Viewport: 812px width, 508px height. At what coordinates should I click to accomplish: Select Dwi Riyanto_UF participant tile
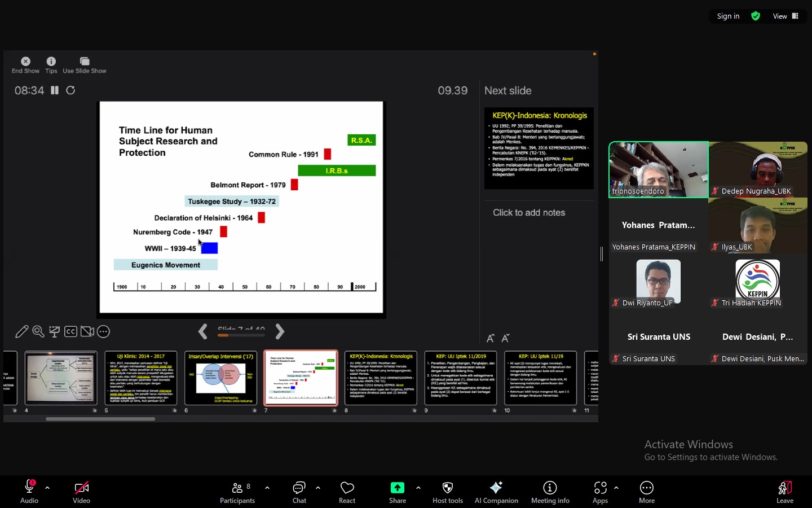point(659,281)
